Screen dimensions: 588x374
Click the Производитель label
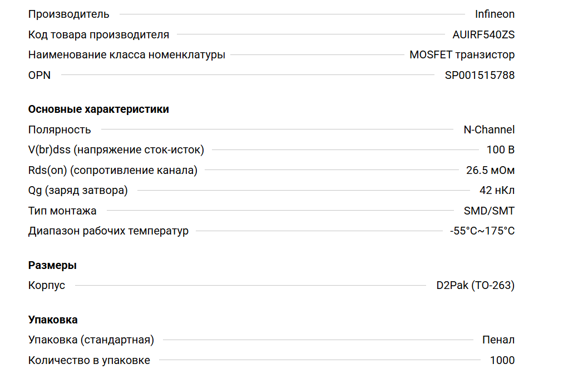point(68,14)
